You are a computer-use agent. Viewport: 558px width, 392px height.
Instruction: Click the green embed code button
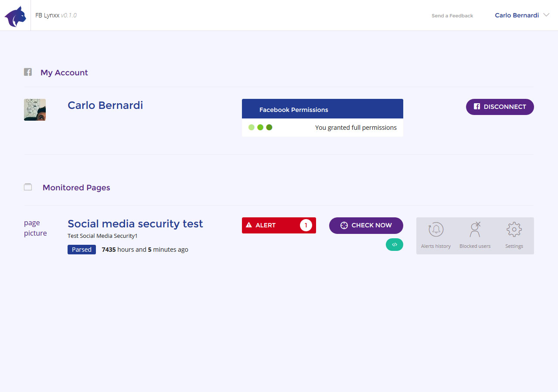[395, 244]
